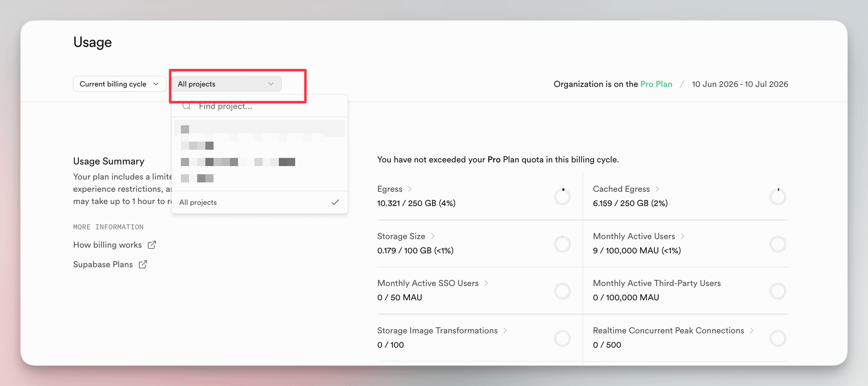Click the Monthly Active Third-Party Users label

point(657,283)
